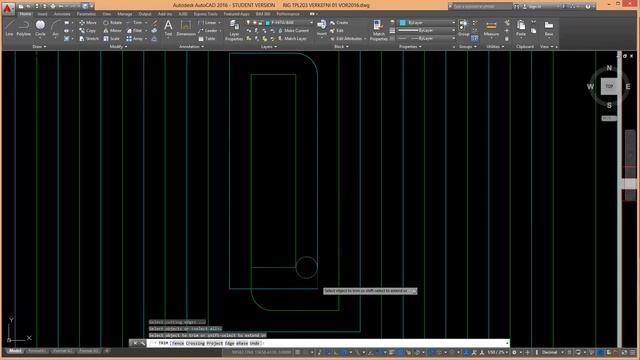Click the Group tool
Screen dimensions: 640x360
[x=463, y=27]
